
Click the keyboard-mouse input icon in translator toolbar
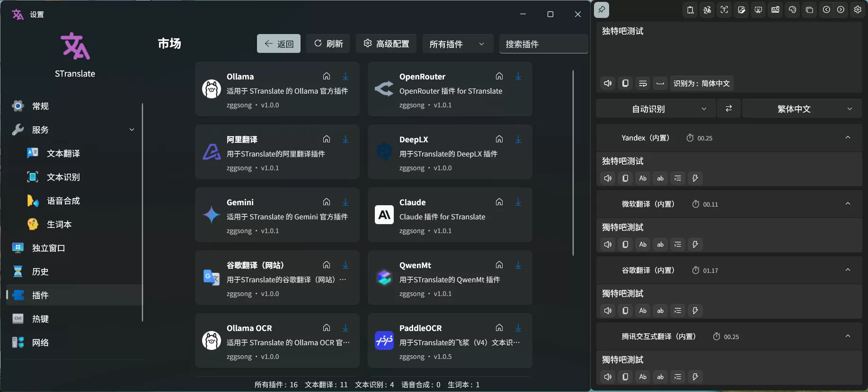click(x=776, y=9)
